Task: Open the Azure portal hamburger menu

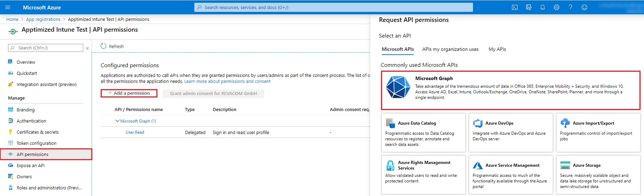Action: pyautogui.click(x=8, y=7)
